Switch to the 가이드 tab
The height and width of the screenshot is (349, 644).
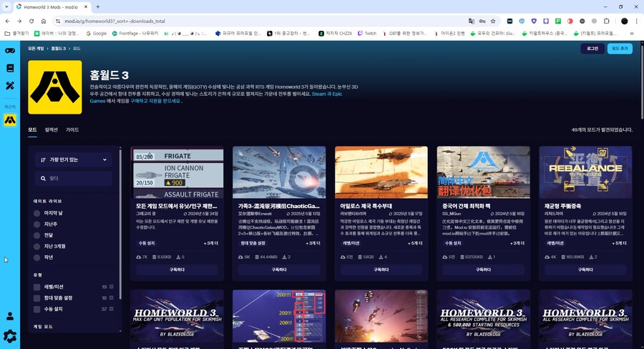click(72, 129)
